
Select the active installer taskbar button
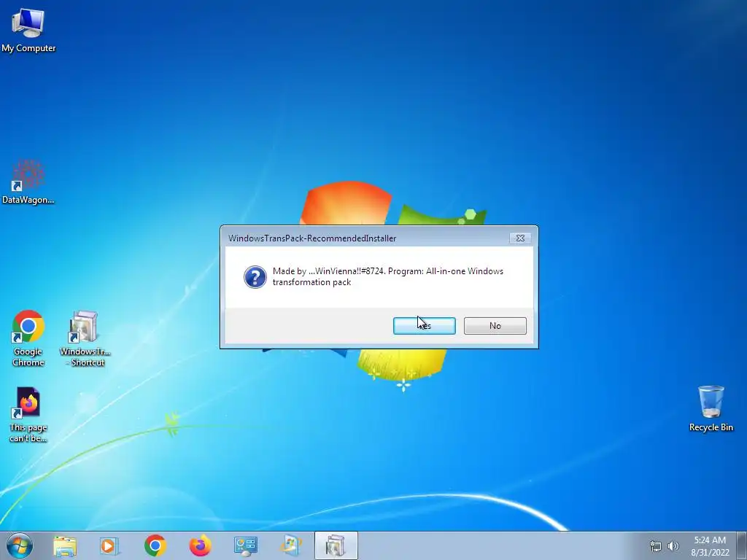tap(336, 545)
